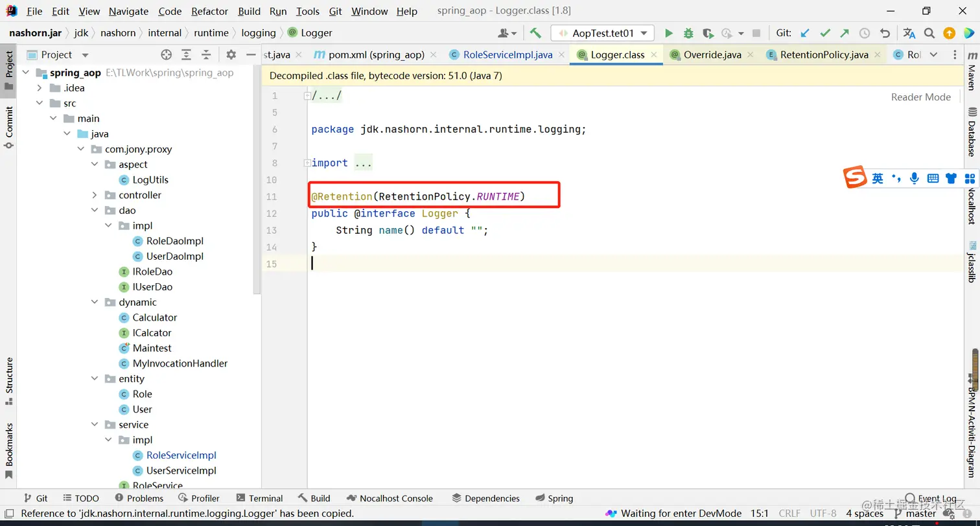Select UserDaoImpl in project tree
Image resolution: width=980 pixels, height=526 pixels.
coord(175,257)
